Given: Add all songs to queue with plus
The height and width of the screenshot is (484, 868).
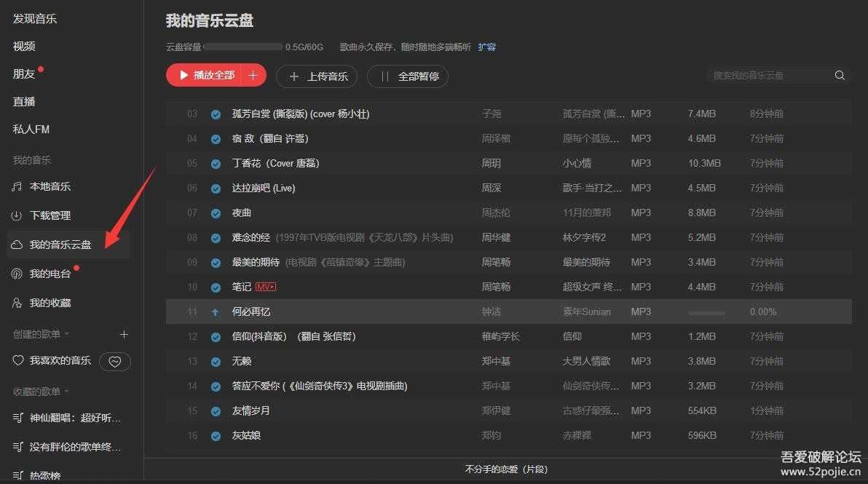Looking at the screenshot, I should [x=253, y=75].
